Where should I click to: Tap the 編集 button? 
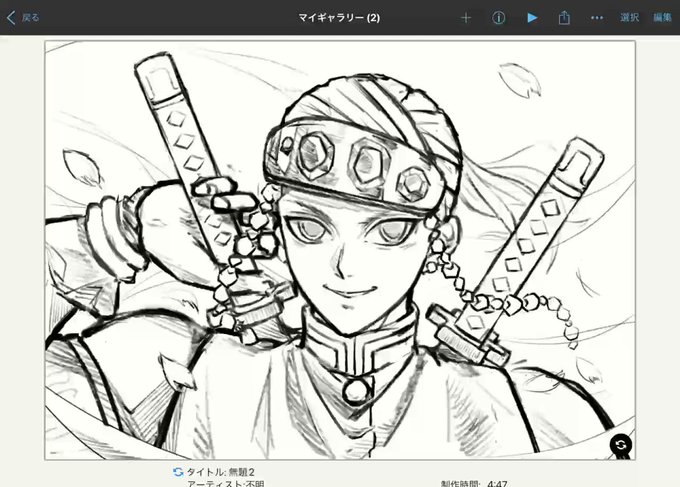[x=662, y=18]
